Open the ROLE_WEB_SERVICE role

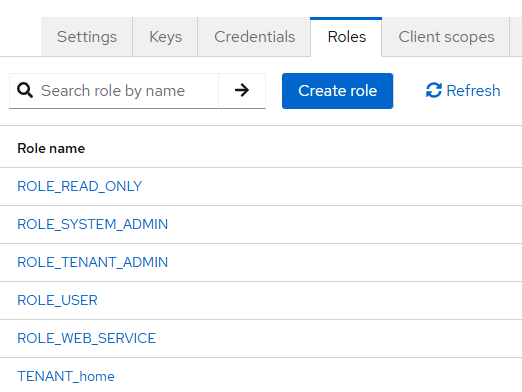tap(86, 338)
